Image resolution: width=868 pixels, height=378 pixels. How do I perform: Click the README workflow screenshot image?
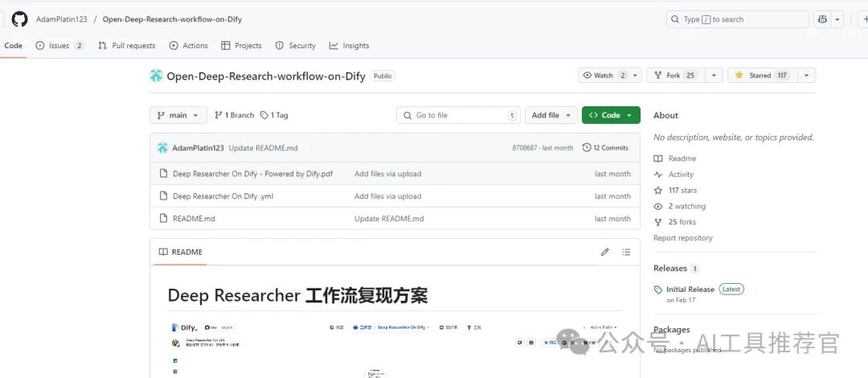click(395, 348)
